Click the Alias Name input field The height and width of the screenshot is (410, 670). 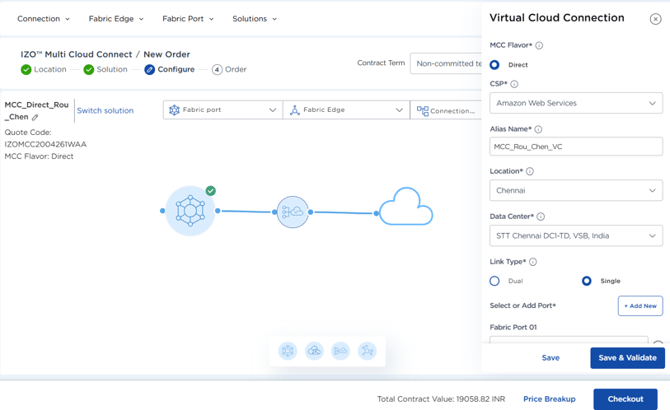(x=576, y=146)
